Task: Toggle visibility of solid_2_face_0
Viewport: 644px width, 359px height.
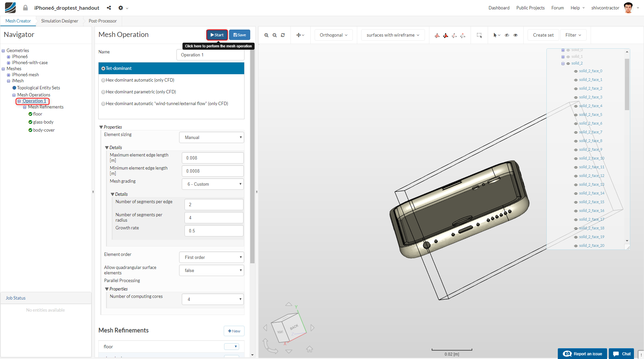Action: tap(576, 71)
